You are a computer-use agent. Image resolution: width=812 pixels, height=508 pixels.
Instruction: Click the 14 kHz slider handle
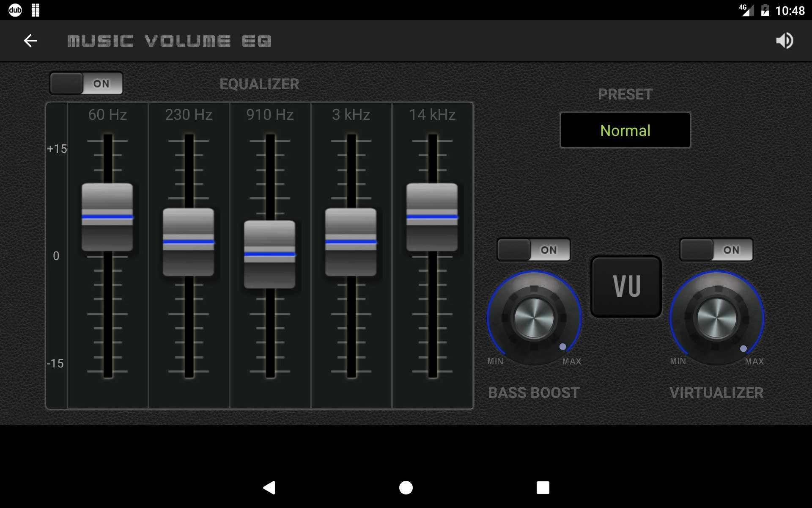click(x=432, y=217)
